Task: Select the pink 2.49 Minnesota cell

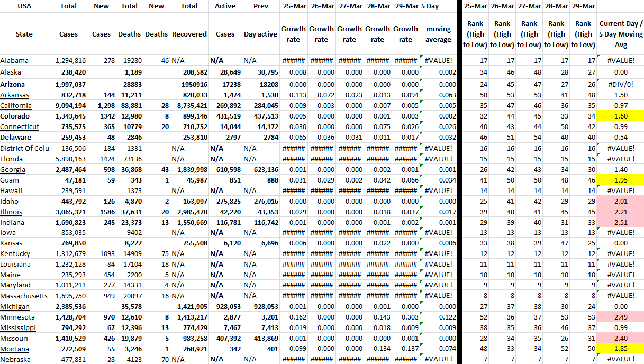Action: [x=620, y=317]
